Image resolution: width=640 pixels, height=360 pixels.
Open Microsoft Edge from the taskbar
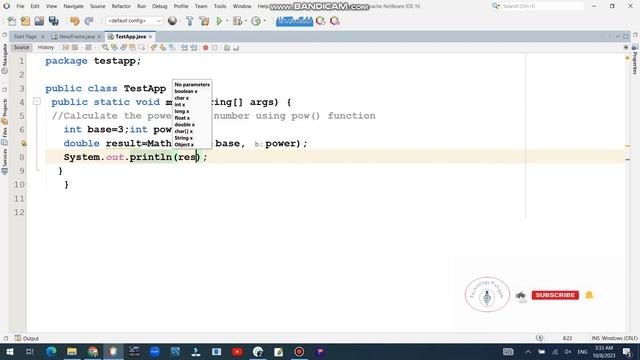pos(51,351)
